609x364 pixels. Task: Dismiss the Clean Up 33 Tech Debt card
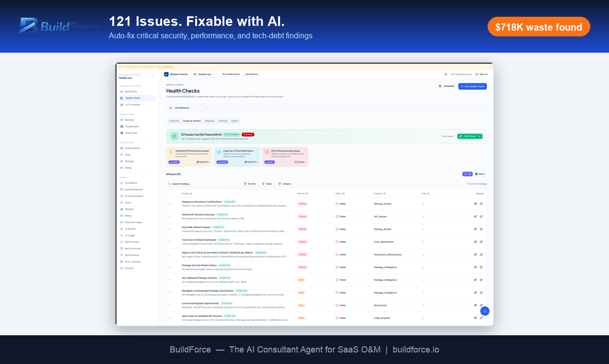(257, 150)
